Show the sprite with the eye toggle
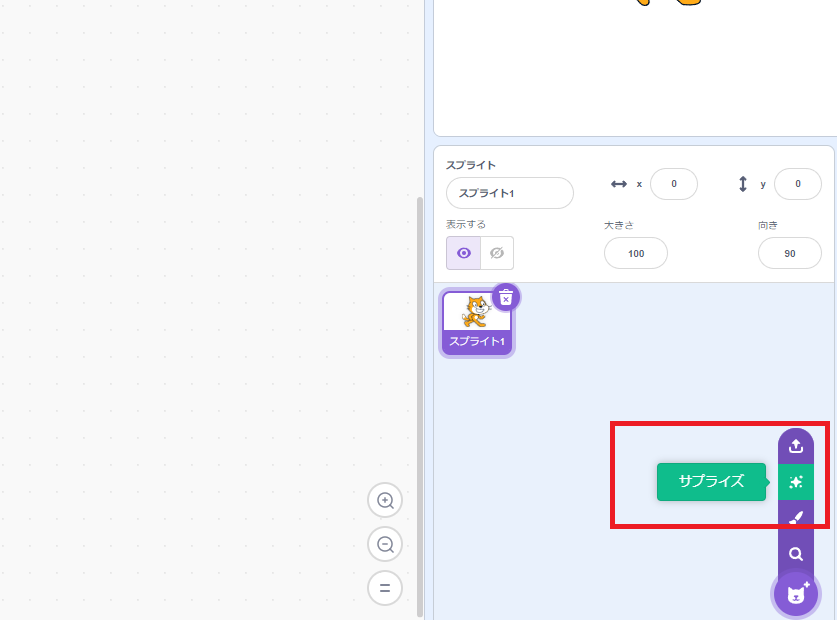The image size is (837, 620). point(464,253)
